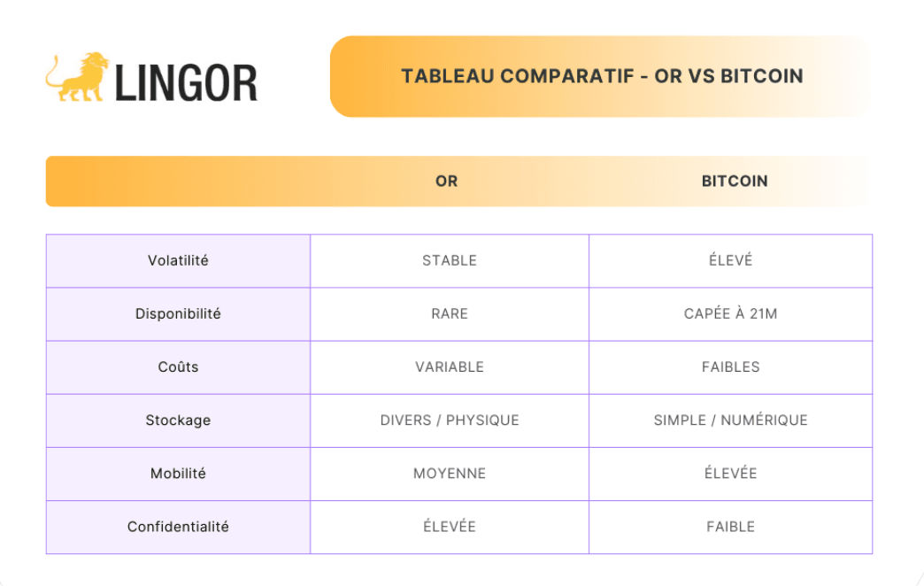Select the DIVERS / PHYSIQUE storage cell
924x586 pixels.
(450, 420)
